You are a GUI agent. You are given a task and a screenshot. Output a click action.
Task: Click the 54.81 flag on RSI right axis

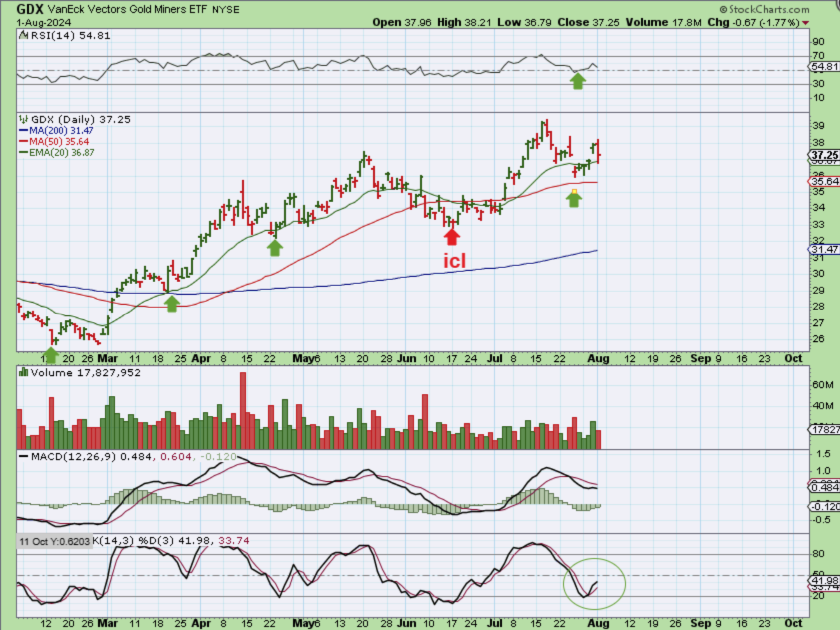click(824, 67)
